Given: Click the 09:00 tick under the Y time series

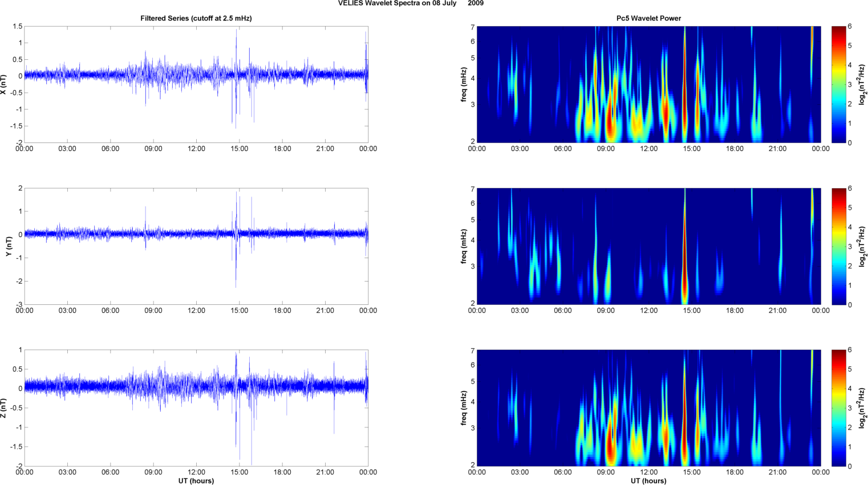Looking at the screenshot, I should (x=153, y=311).
